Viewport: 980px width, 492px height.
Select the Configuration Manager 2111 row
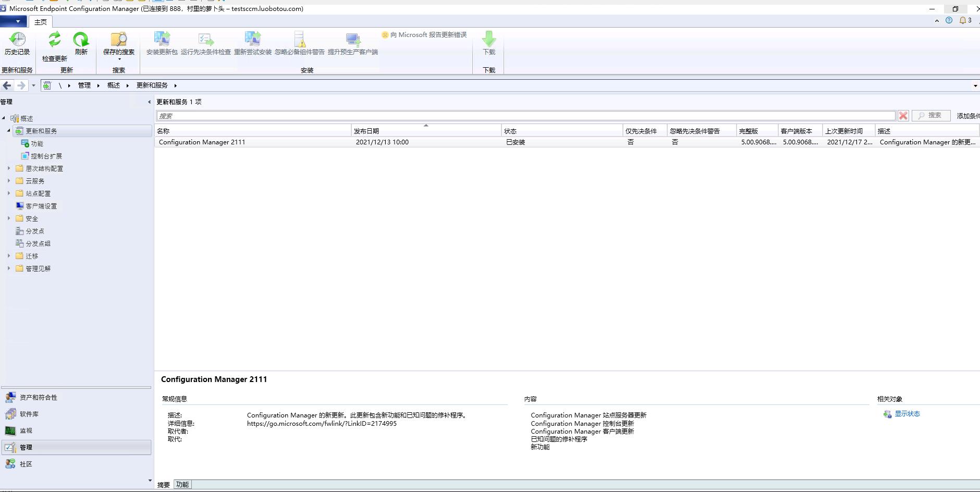[x=567, y=142]
